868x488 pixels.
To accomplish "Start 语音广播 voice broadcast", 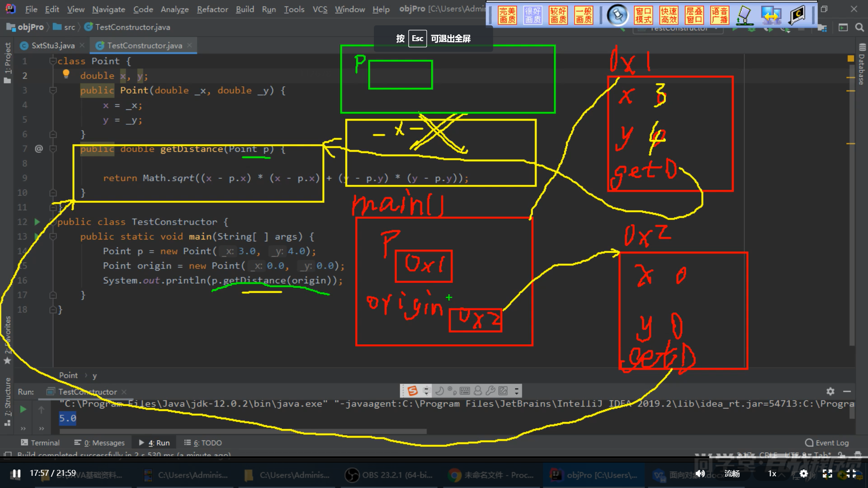I will pos(719,15).
